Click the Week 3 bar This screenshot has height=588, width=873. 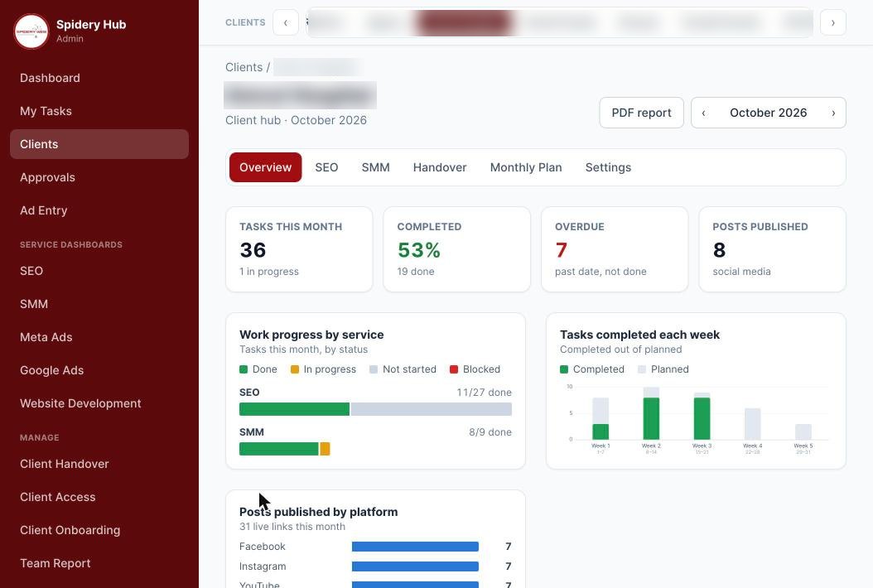702,417
